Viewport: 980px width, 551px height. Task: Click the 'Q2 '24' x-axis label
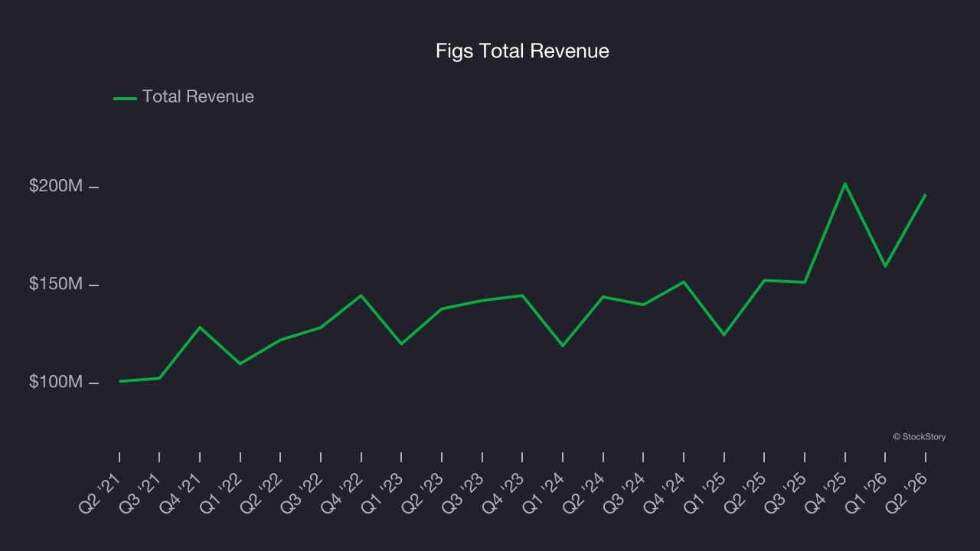click(x=585, y=493)
